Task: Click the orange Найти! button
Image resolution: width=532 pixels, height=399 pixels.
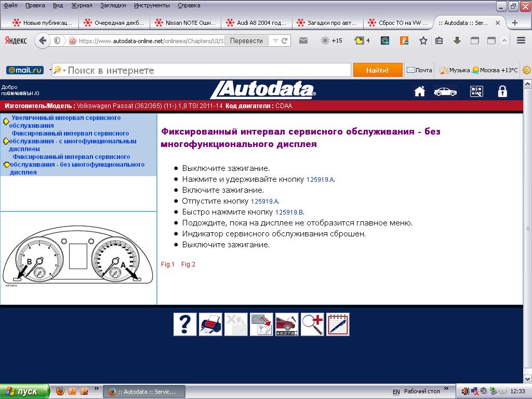Action: pyautogui.click(x=378, y=70)
